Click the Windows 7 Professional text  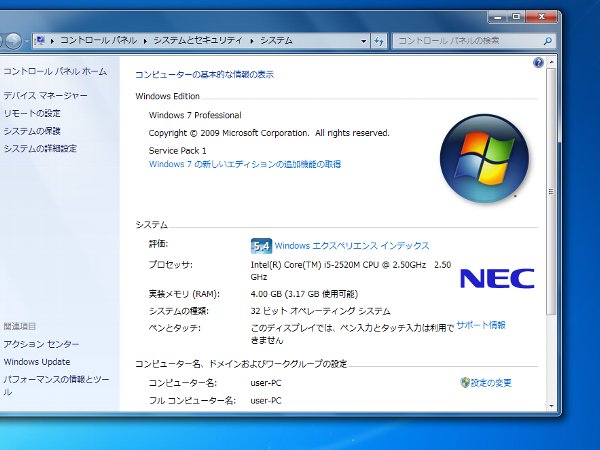click(x=195, y=115)
